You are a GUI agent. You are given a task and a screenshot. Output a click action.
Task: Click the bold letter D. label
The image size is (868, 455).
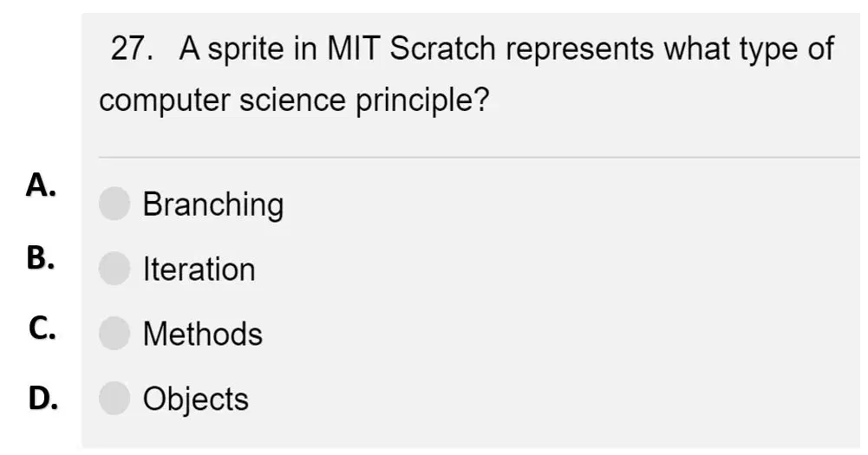[x=43, y=398]
